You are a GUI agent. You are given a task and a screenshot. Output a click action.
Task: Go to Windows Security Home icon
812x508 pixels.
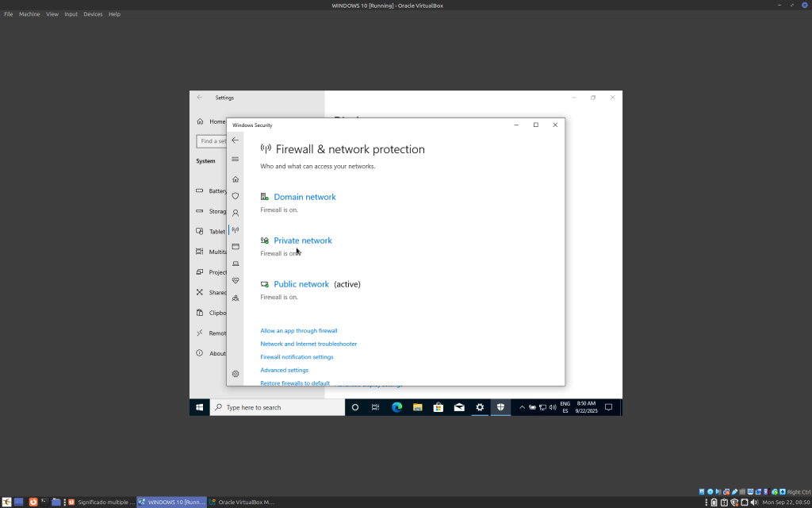coord(236,179)
